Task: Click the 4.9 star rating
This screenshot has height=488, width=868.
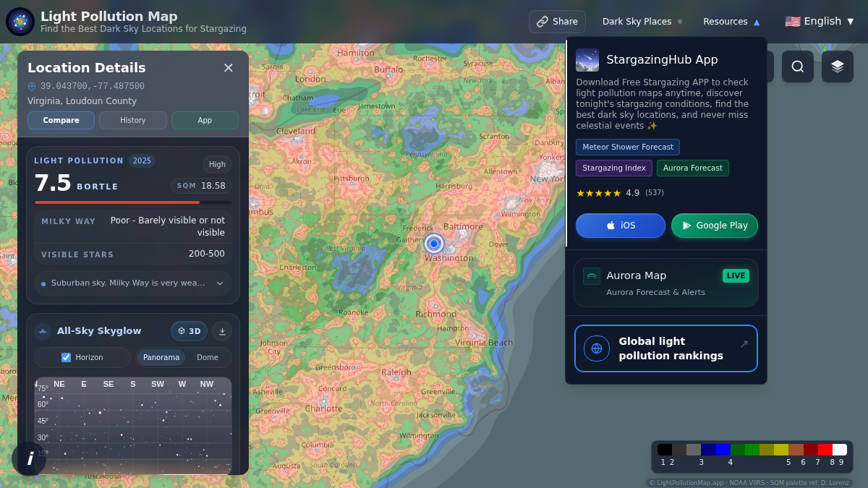Action: pyautogui.click(x=620, y=193)
